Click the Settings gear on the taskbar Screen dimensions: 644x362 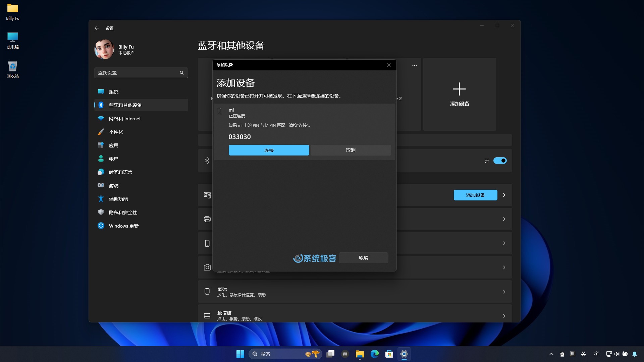[404, 354]
